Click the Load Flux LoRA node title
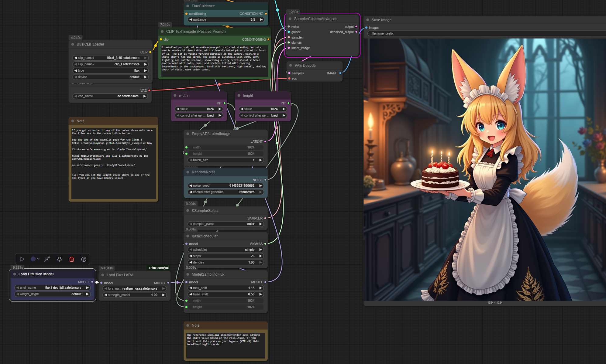606x364 pixels. [x=120, y=275]
